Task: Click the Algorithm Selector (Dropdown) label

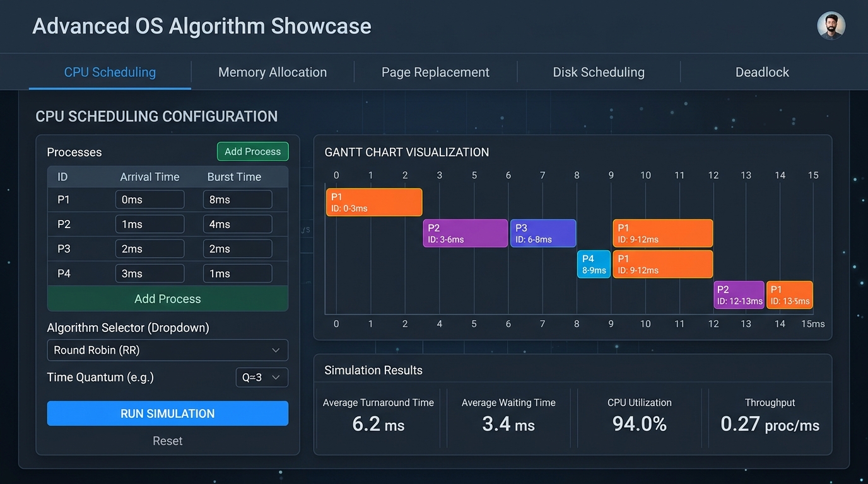Action: [x=128, y=328]
